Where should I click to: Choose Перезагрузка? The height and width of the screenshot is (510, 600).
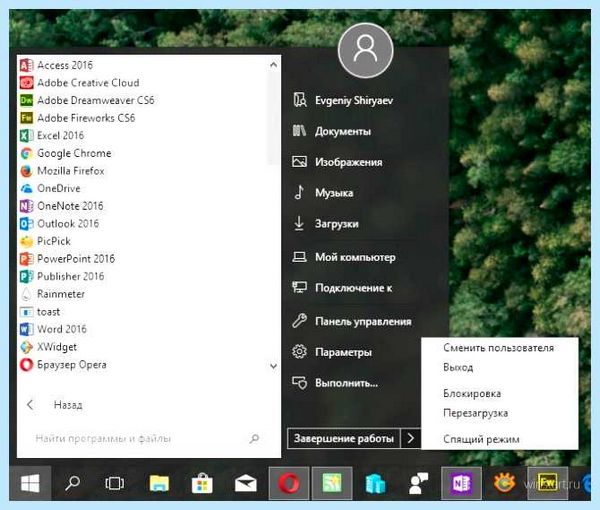pyautogui.click(x=476, y=413)
